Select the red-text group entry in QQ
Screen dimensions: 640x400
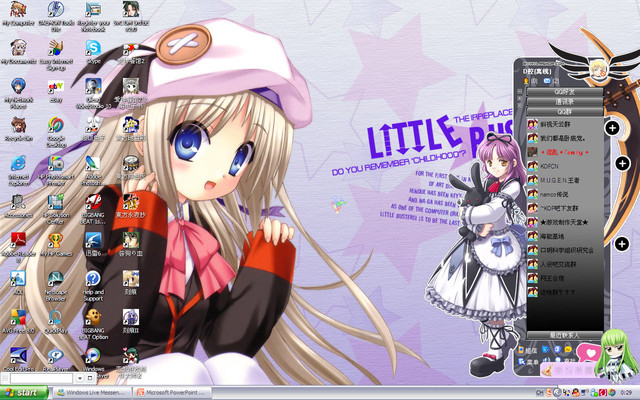[x=564, y=152]
